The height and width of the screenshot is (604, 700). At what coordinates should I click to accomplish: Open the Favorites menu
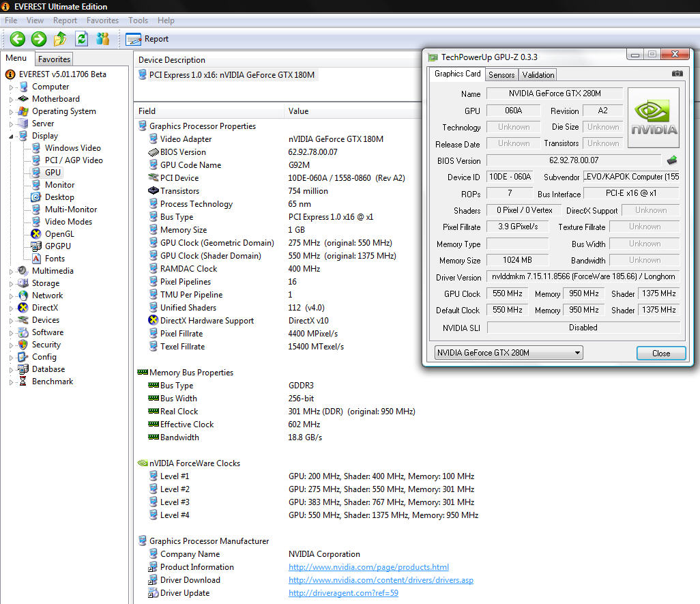click(x=102, y=20)
